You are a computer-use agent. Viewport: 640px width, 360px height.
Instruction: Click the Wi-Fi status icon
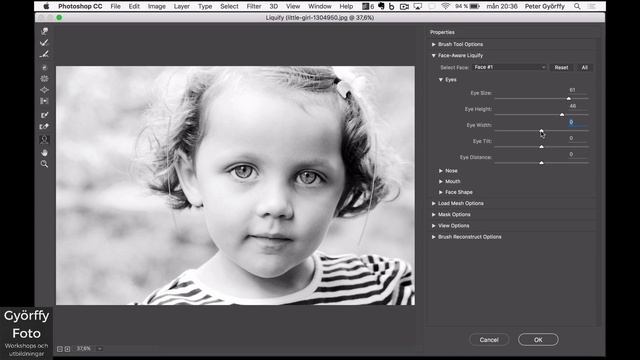[446, 6]
